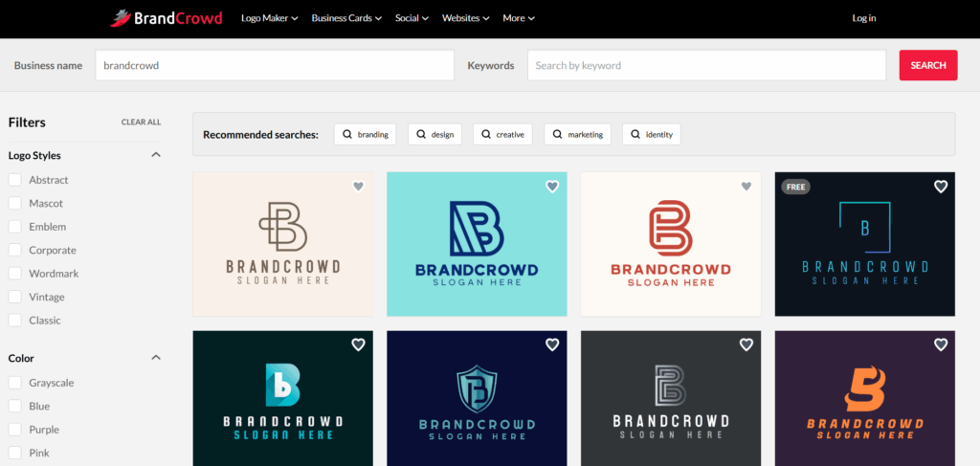Click CLEAR ALL filters link
Screen dimensions: 980x466
coord(141,122)
